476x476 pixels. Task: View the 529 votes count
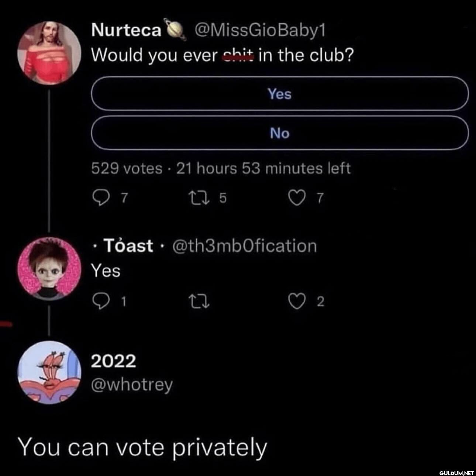coord(127,169)
